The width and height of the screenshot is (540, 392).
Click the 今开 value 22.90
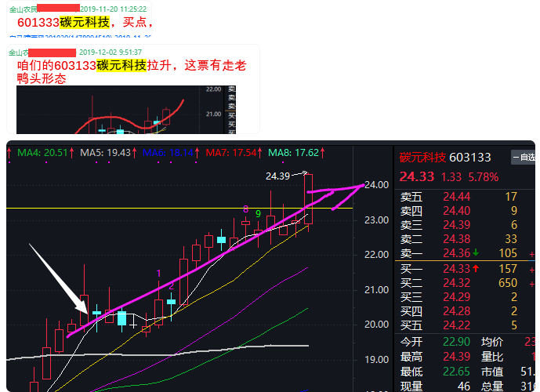(x=456, y=342)
